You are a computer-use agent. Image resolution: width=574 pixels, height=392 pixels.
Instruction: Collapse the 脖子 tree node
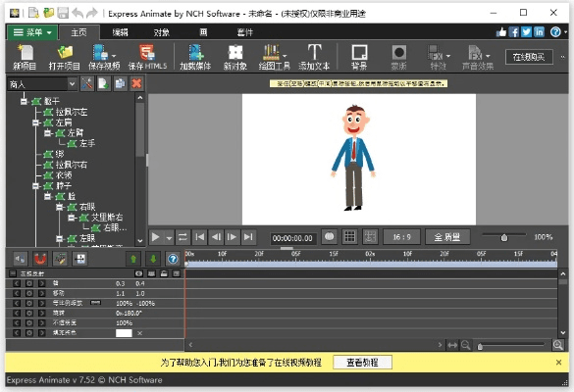pyautogui.click(x=35, y=186)
